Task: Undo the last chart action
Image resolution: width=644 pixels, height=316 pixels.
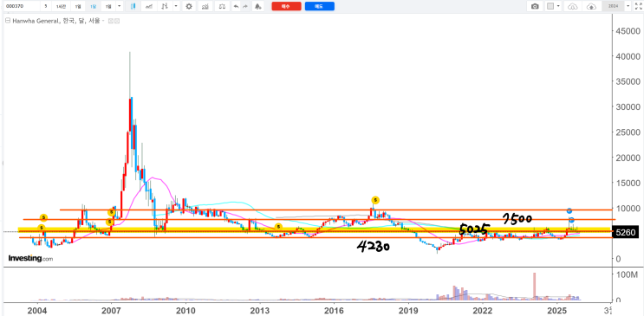Action: point(236,6)
